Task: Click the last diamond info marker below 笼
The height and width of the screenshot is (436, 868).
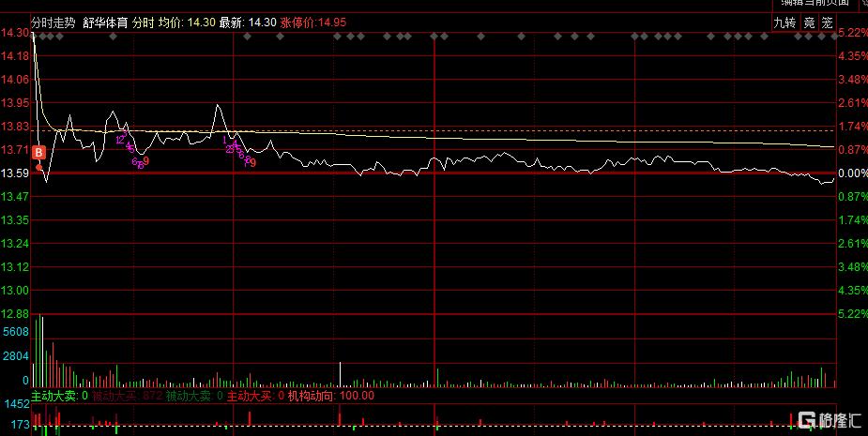Action: pos(835,37)
